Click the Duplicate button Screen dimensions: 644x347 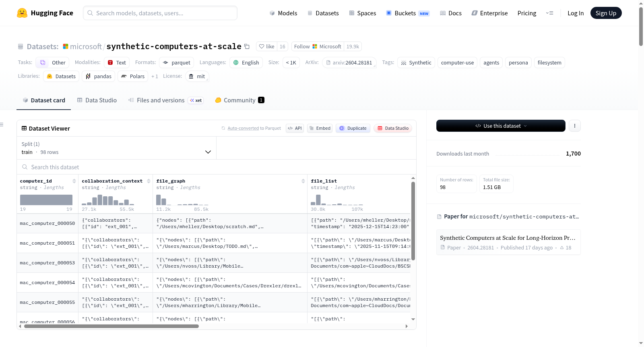353,128
